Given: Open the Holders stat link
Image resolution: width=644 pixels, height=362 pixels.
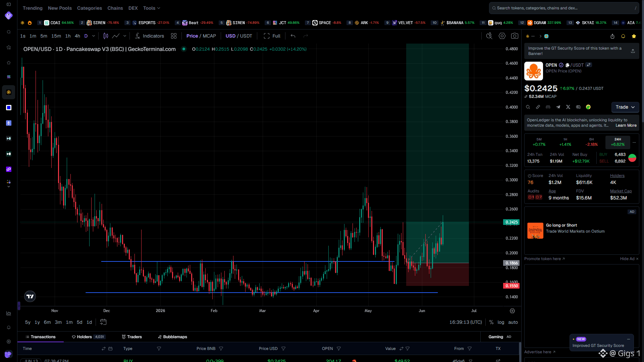Looking at the screenshot, I should click(617, 176).
